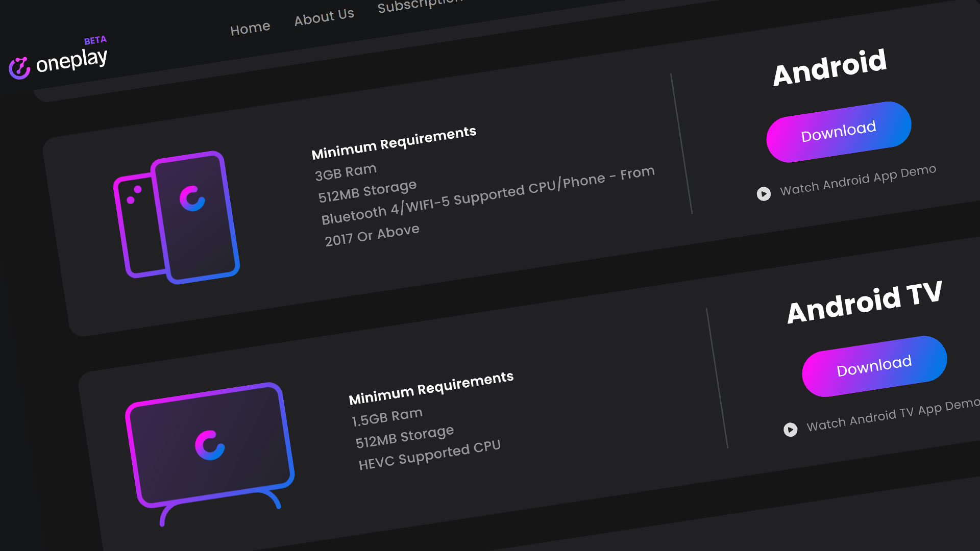Click play icon beside Android App Demo
Viewport: 980px width, 551px height.
click(764, 194)
